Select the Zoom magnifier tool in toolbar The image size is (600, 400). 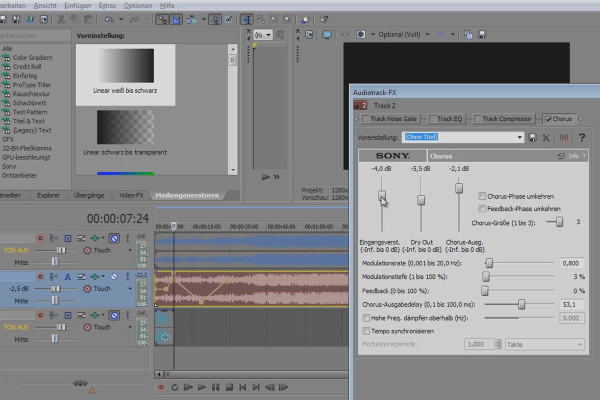(x=287, y=19)
